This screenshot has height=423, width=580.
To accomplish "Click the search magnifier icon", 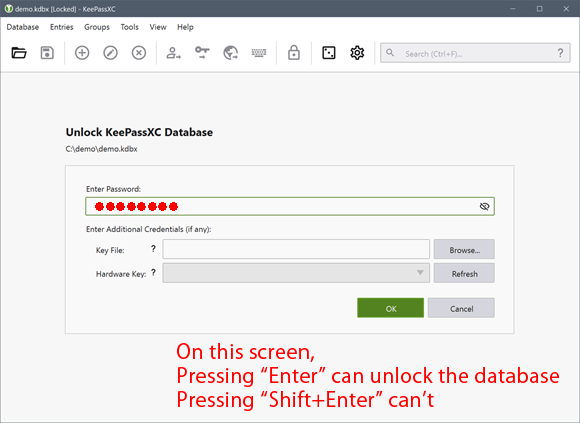I will point(390,53).
